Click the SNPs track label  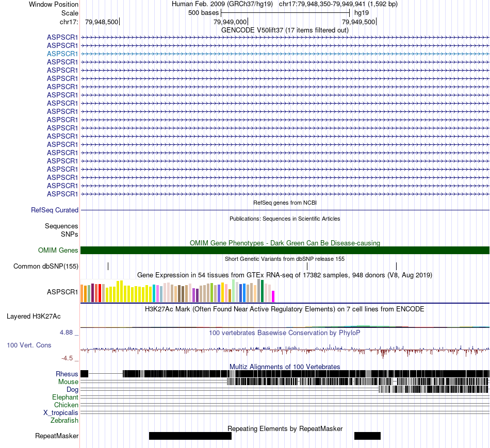click(70, 234)
